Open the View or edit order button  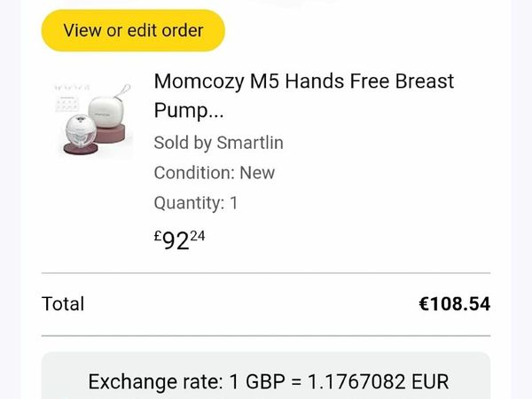point(133,30)
